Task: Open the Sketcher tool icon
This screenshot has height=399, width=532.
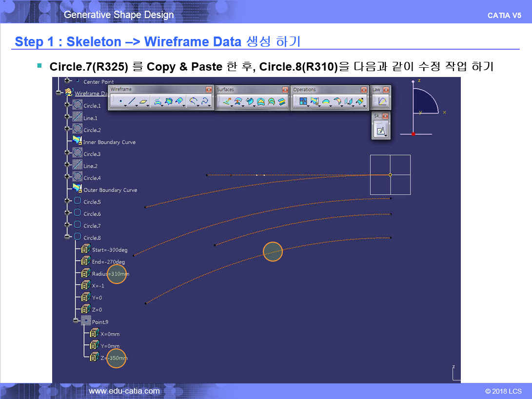Action: [x=381, y=130]
